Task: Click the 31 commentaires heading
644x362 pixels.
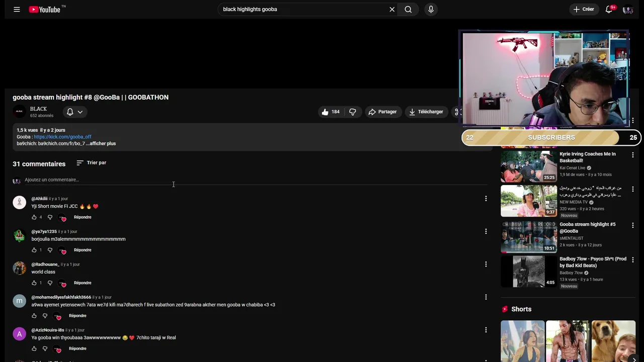Action: (39, 164)
